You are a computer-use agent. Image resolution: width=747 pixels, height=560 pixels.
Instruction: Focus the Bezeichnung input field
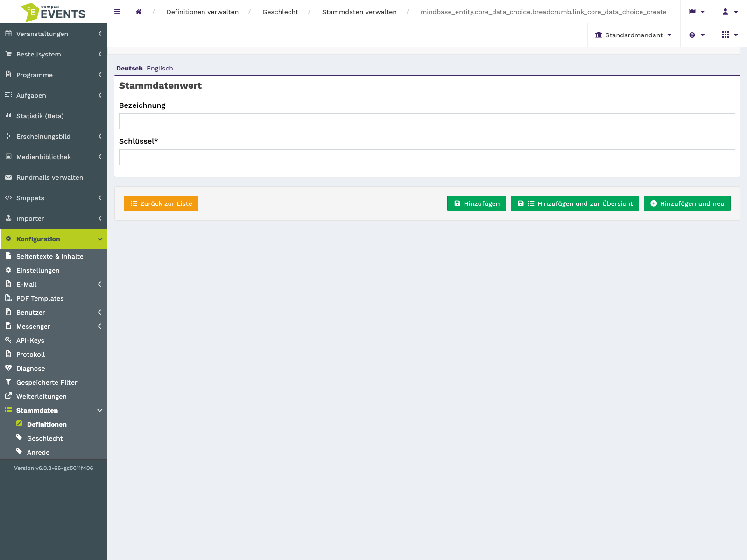click(x=427, y=121)
